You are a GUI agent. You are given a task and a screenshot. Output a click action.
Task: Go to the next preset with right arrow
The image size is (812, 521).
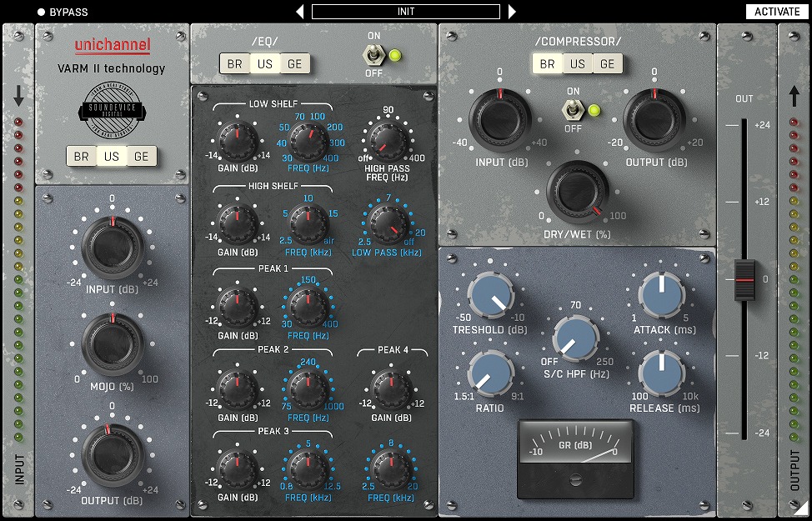point(512,12)
